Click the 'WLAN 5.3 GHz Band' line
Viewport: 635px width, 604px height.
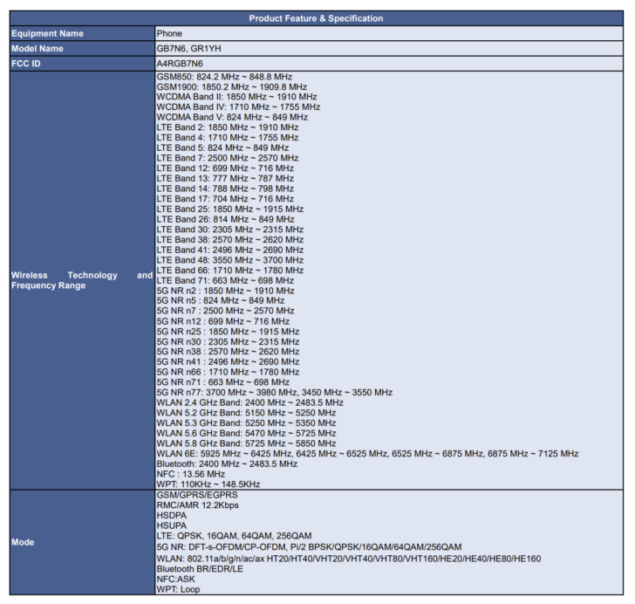click(246, 423)
